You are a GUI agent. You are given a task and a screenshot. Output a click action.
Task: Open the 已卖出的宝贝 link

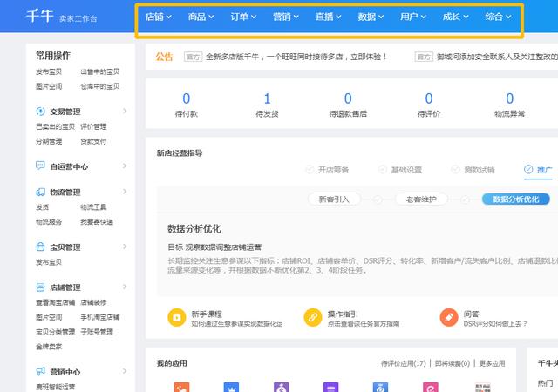53,126
